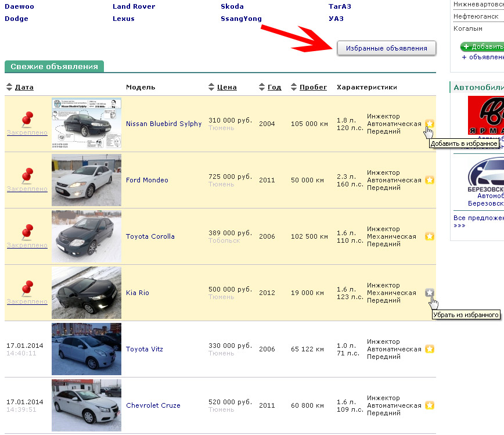
Task: Click Закреплено link on Toyota Corolla row
Action: click(27, 245)
